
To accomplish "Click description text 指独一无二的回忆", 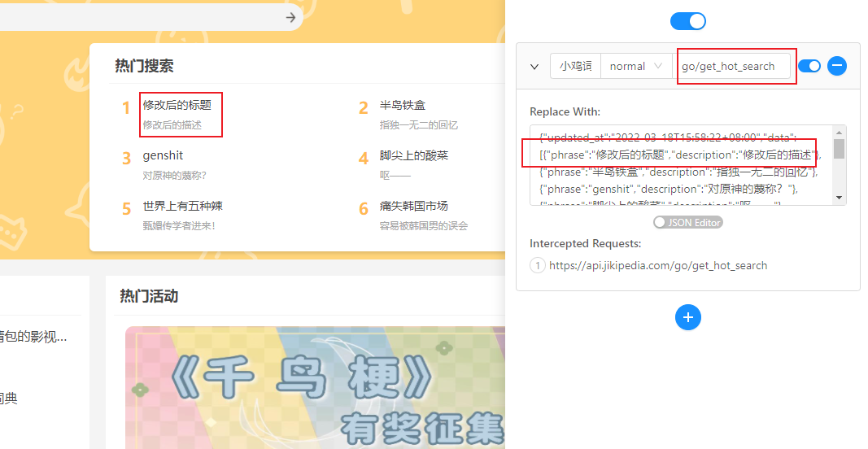I will pos(418,125).
